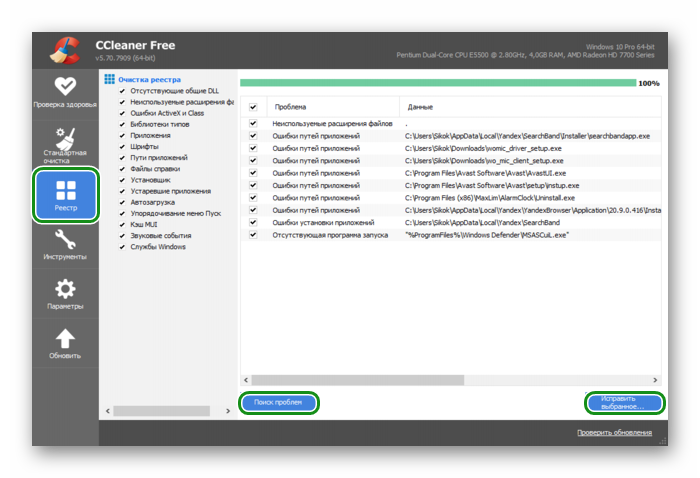Image resolution: width=700 pixels, height=478 pixels.
Task: Toggle Устаревшие приложения option
Action: click(122, 191)
